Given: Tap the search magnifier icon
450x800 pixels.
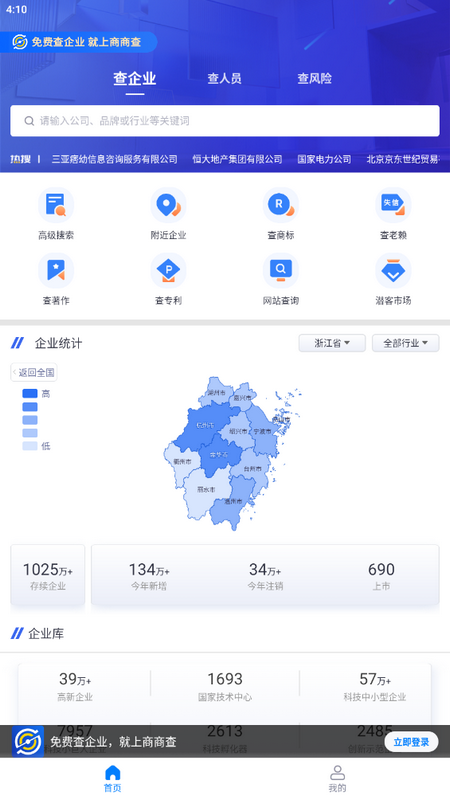Looking at the screenshot, I should [x=29, y=121].
